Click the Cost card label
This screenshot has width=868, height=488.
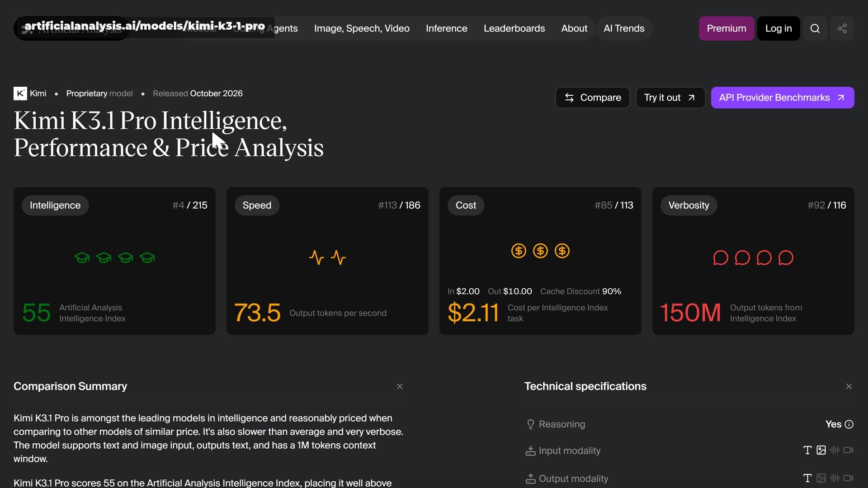(466, 205)
